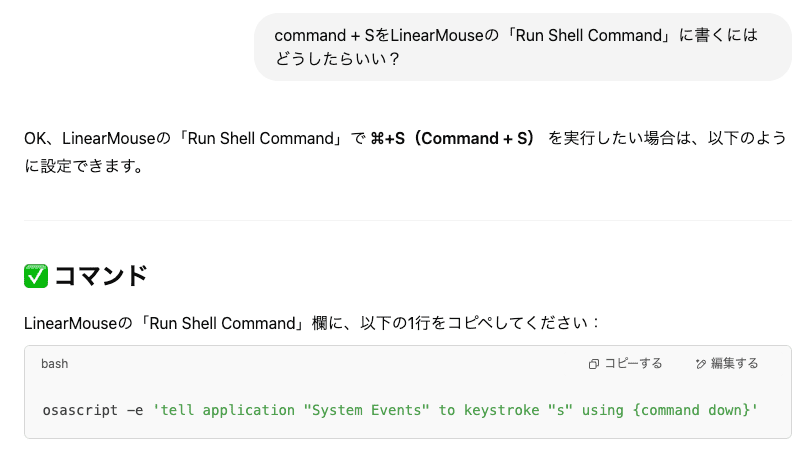Click the pencil icon beside 編集する
The height and width of the screenshot is (452, 810).
[x=700, y=364]
